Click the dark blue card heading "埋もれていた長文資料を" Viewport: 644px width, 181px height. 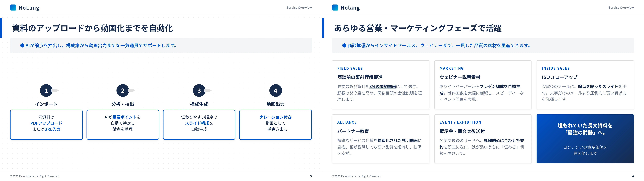(x=585, y=125)
